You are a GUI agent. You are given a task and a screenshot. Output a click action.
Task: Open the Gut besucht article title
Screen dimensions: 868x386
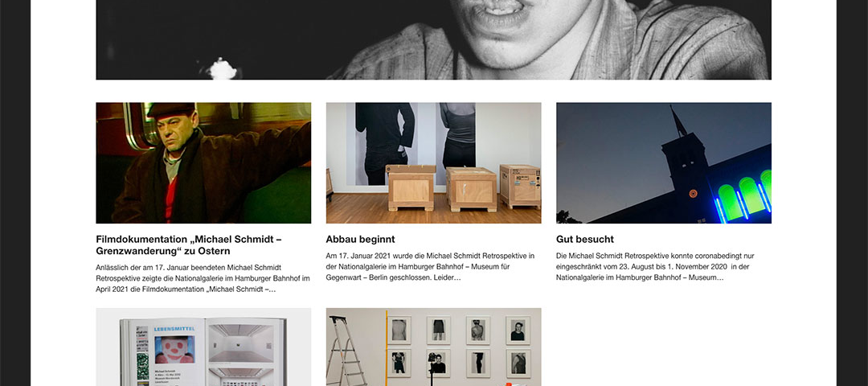(584, 240)
